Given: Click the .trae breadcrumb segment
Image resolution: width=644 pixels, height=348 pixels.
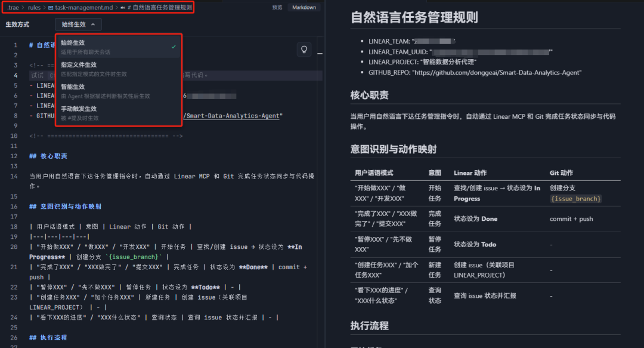Looking at the screenshot, I should point(13,7).
